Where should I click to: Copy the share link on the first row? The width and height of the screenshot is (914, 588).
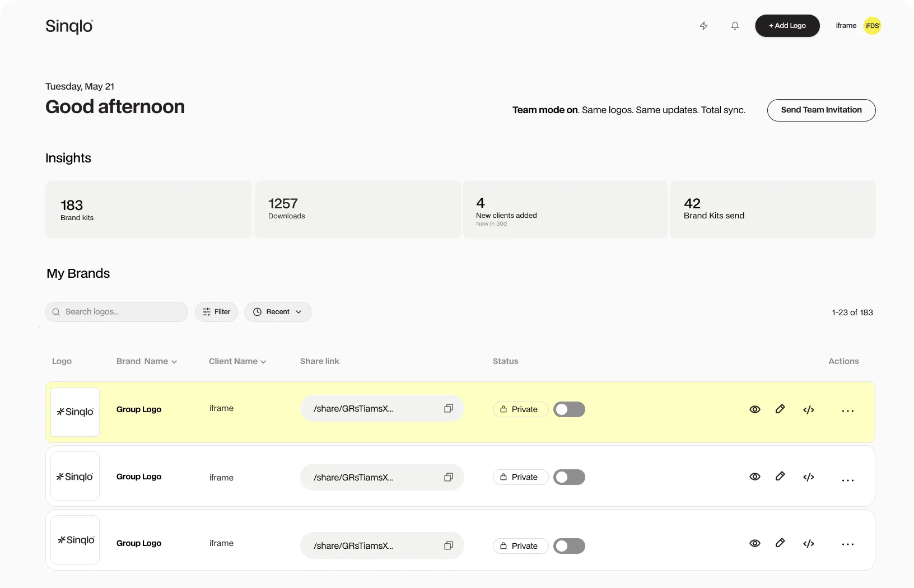[x=447, y=408]
